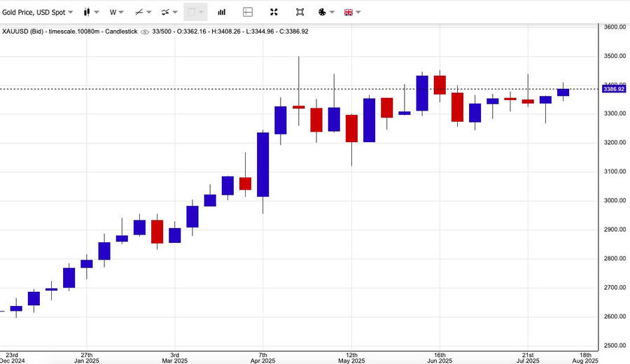
Task: Open the Gold Price, USD Spot instrument dropdown
Action: point(38,12)
